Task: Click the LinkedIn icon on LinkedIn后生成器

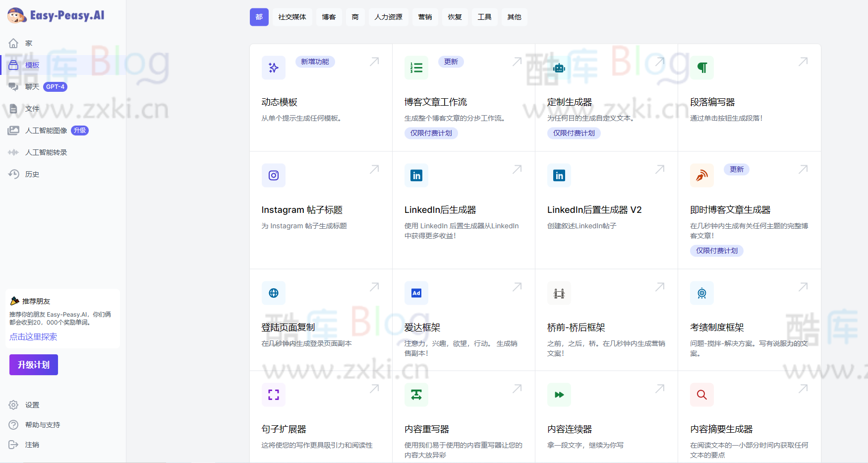Action: click(416, 175)
